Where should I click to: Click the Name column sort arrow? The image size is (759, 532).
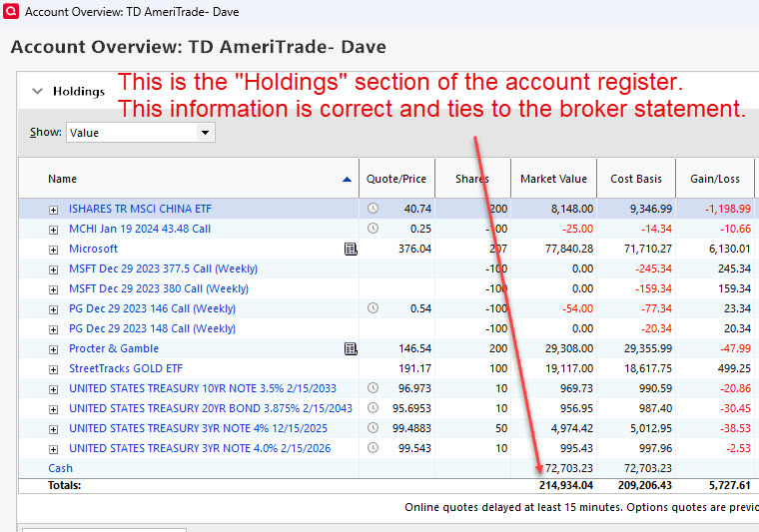[347, 180]
